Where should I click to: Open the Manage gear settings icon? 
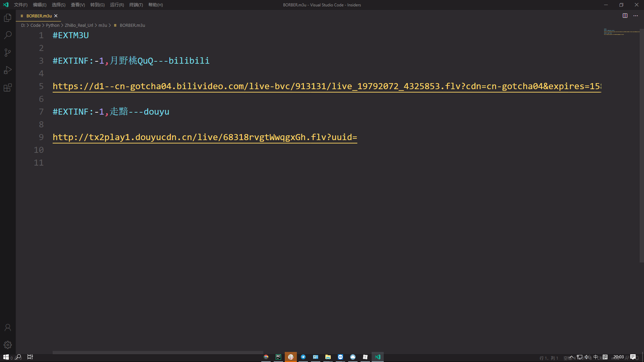coord(8,345)
